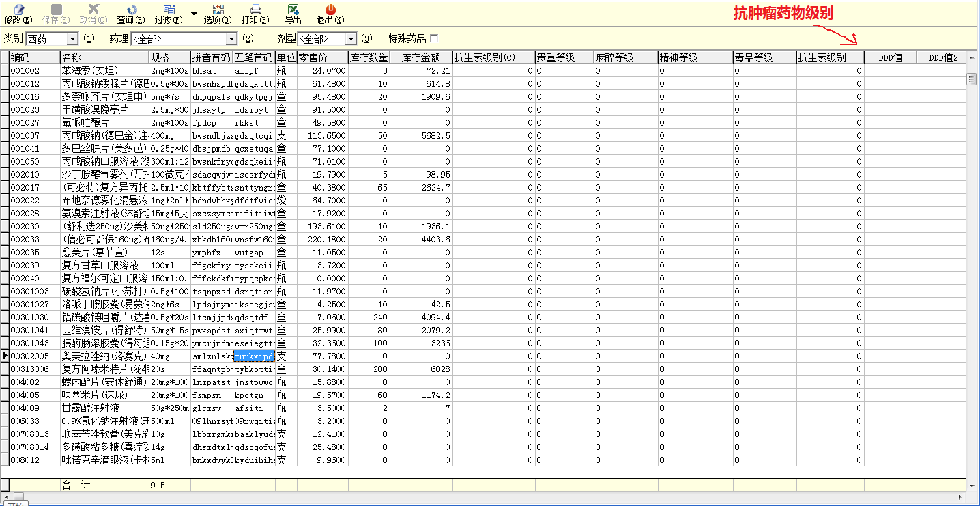
Task: Export the data with the 导出 icon
Action: [293, 14]
